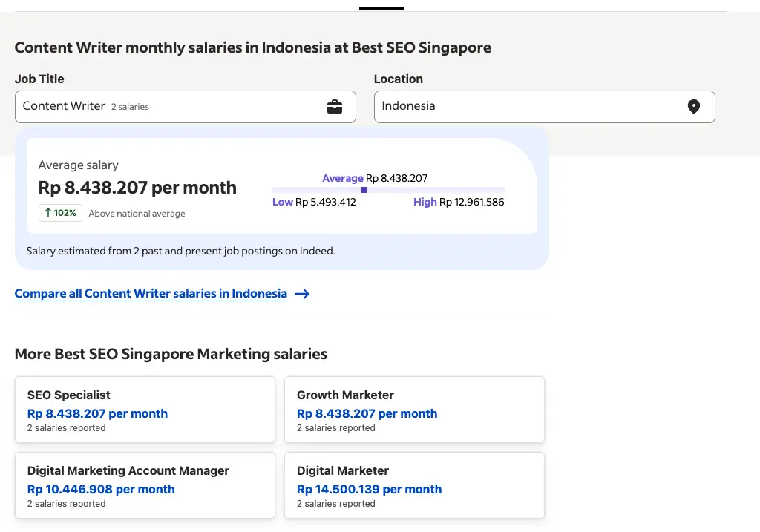Click the active tab indicator at page top
The width and height of the screenshot is (760, 532).
(x=381, y=8)
